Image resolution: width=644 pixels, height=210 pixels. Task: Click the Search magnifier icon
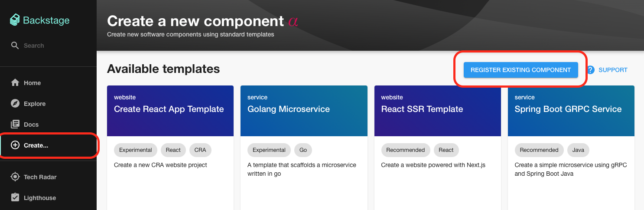[15, 46]
